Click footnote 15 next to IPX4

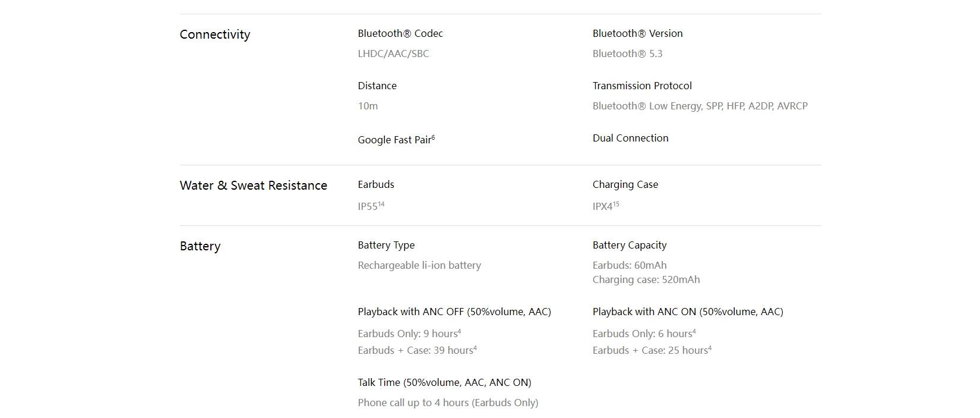pyautogui.click(x=616, y=204)
